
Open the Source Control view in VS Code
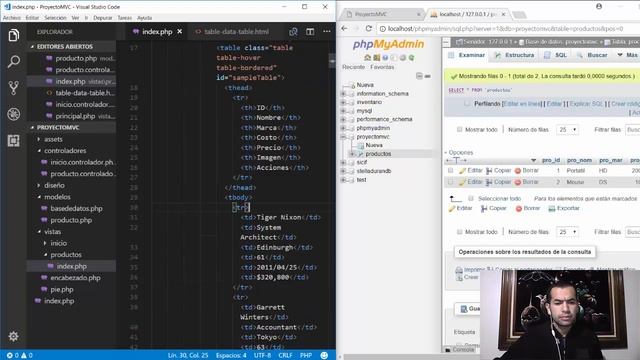click(13, 88)
